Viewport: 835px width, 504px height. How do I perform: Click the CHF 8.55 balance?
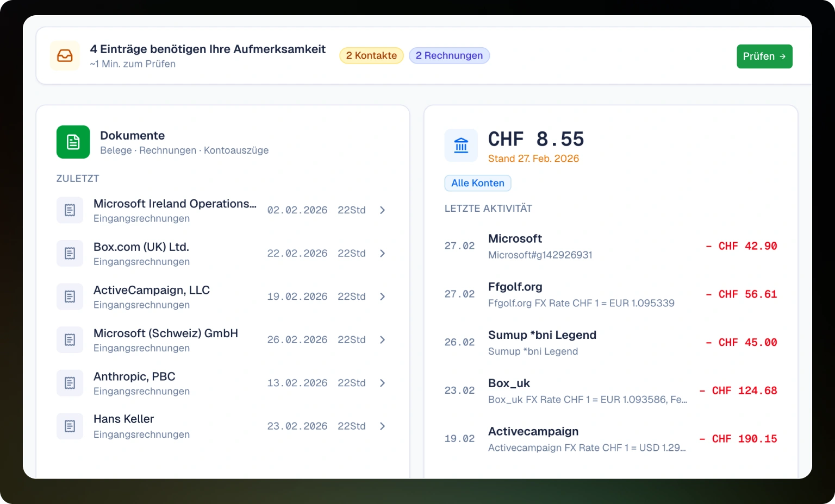(x=536, y=139)
